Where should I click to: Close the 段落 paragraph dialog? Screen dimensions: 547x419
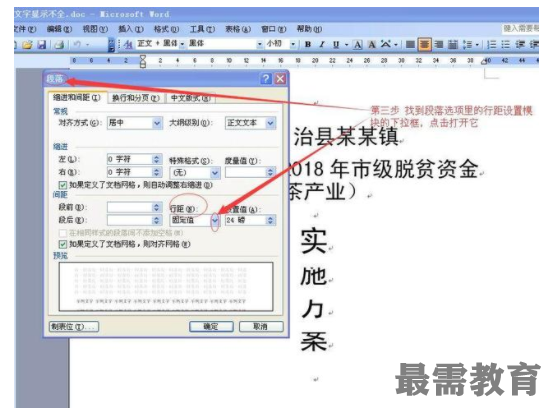point(280,79)
